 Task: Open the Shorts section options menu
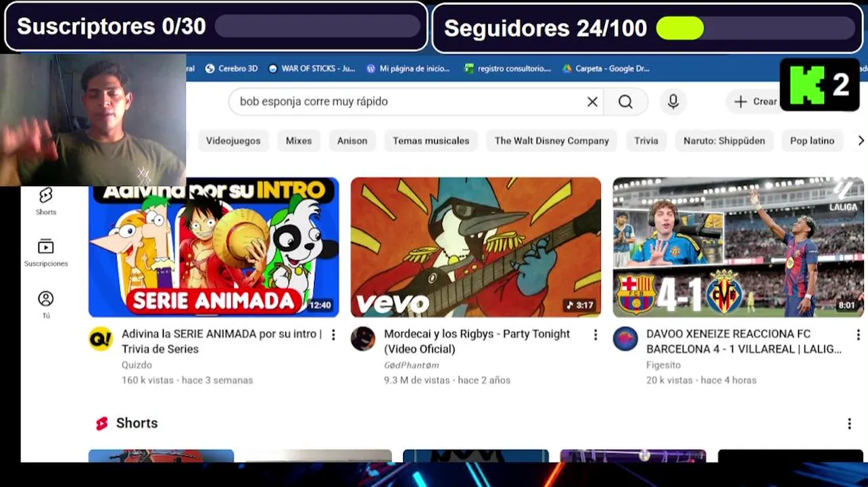point(849,423)
